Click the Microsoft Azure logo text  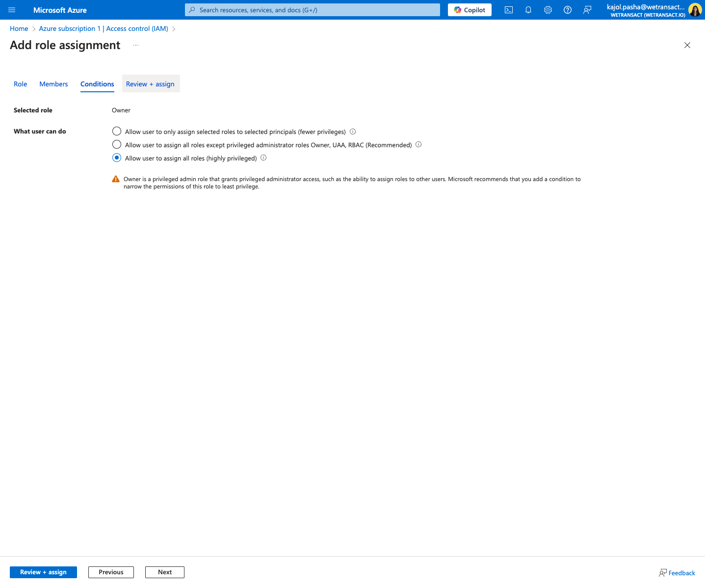click(x=60, y=10)
